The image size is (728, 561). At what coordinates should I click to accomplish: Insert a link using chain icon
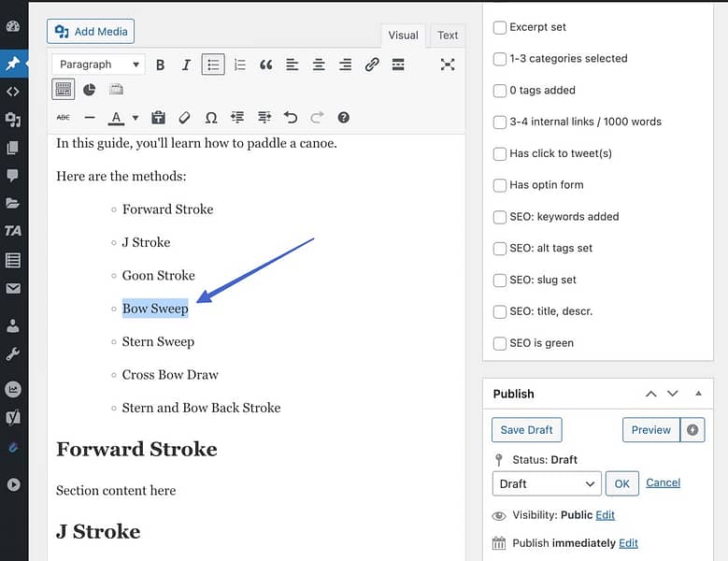[372, 65]
